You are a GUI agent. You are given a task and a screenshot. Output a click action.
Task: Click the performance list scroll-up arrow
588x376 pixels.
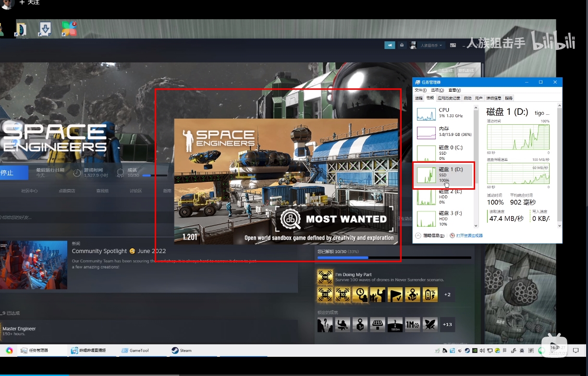[x=476, y=107]
